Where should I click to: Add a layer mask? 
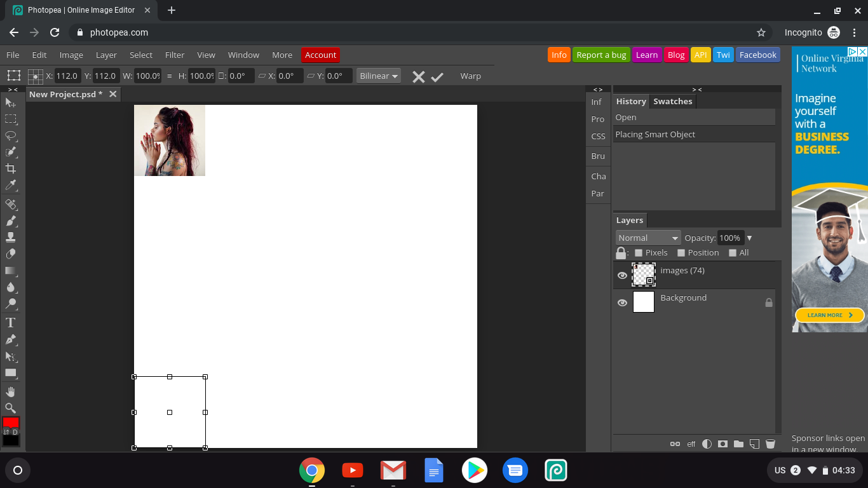[722, 444]
